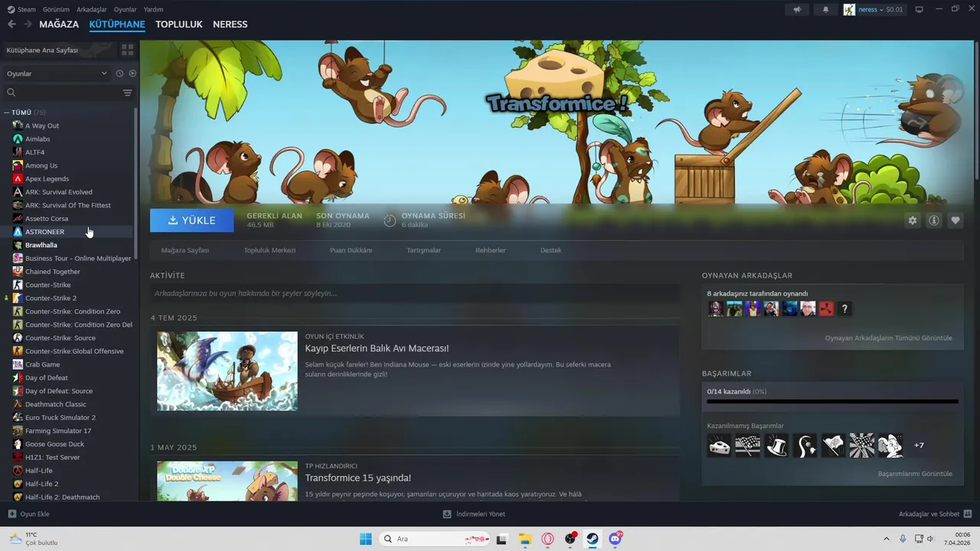Image resolution: width=980 pixels, height=551 pixels.
Task: Click the unknown friend question mark avatar
Action: [844, 308]
